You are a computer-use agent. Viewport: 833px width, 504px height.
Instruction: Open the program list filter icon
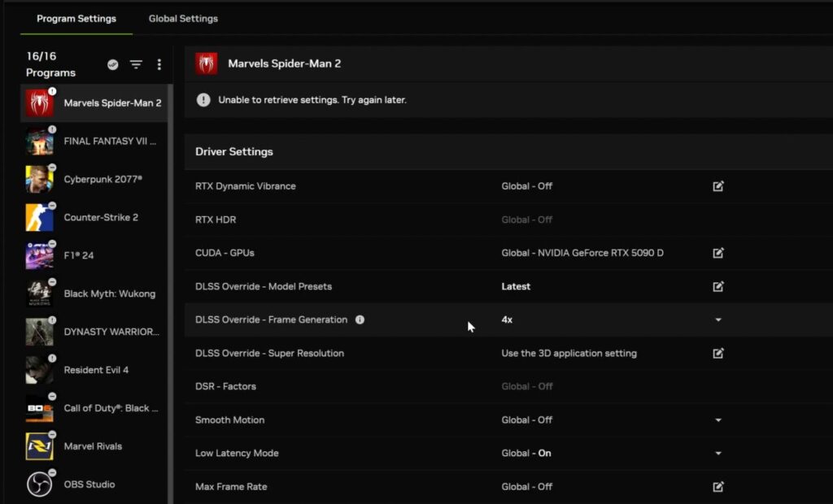point(136,64)
